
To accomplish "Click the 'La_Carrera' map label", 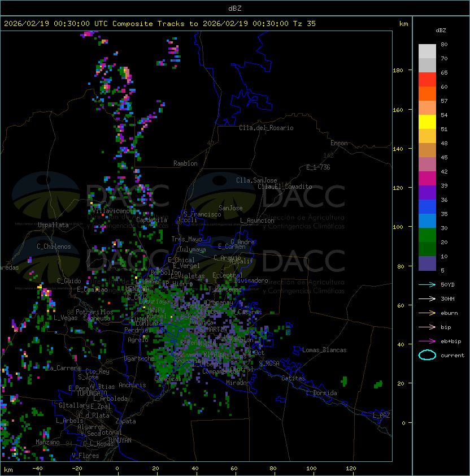I will click(x=64, y=368).
